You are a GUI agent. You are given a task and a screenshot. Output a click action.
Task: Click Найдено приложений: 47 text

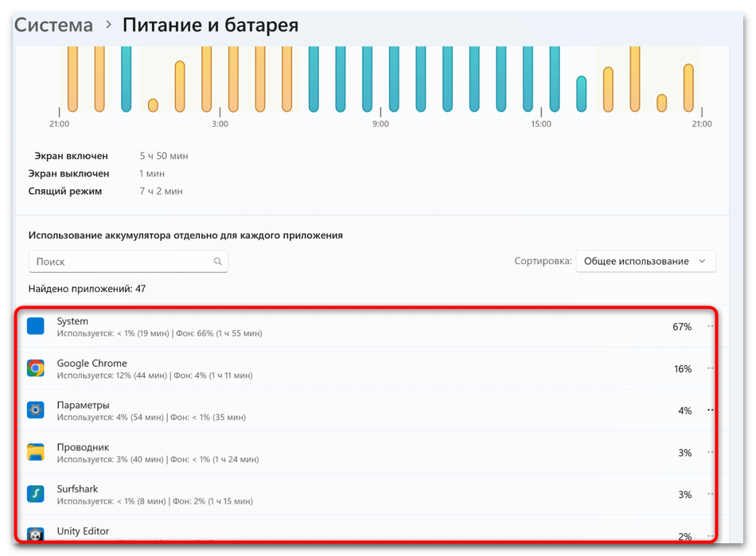click(87, 289)
